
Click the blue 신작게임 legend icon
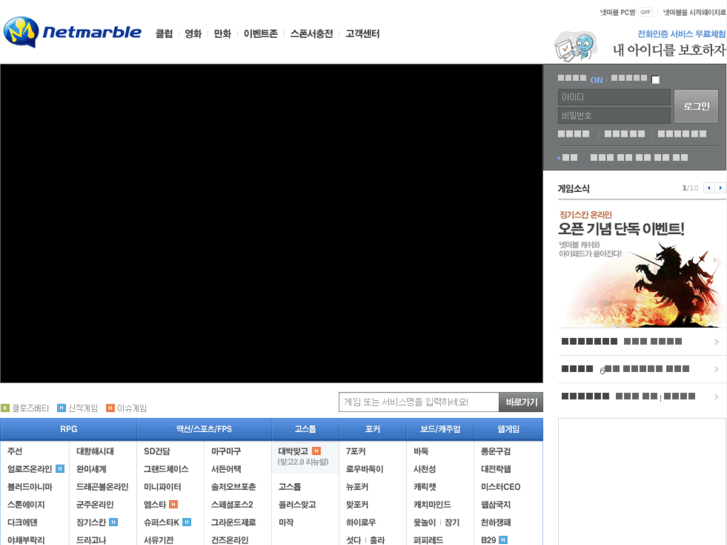click(61, 408)
